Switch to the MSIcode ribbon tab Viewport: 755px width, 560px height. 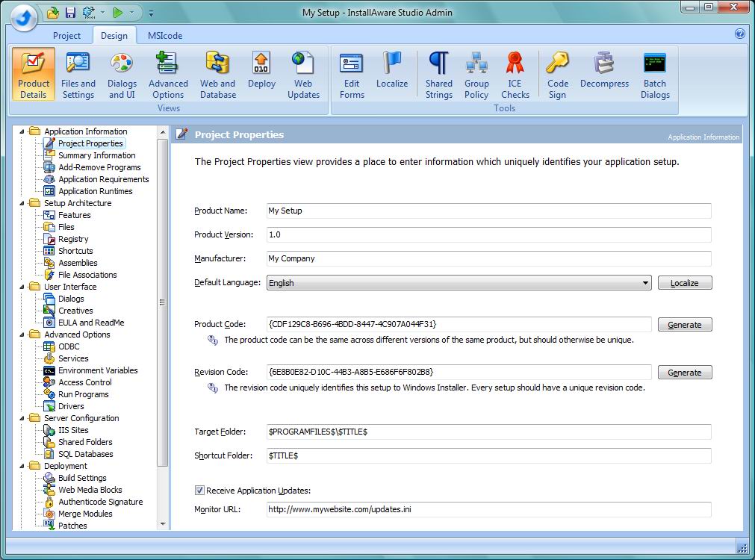(165, 36)
